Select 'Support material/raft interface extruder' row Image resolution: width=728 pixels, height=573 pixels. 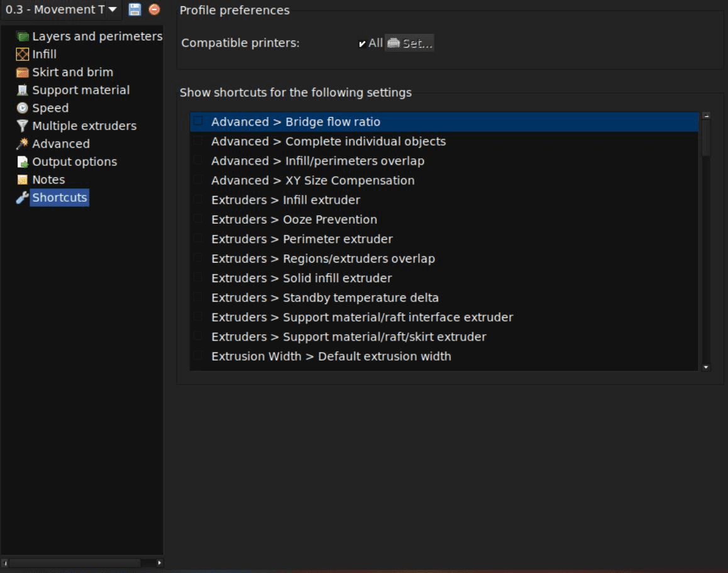pyautogui.click(x=444, y=317)
